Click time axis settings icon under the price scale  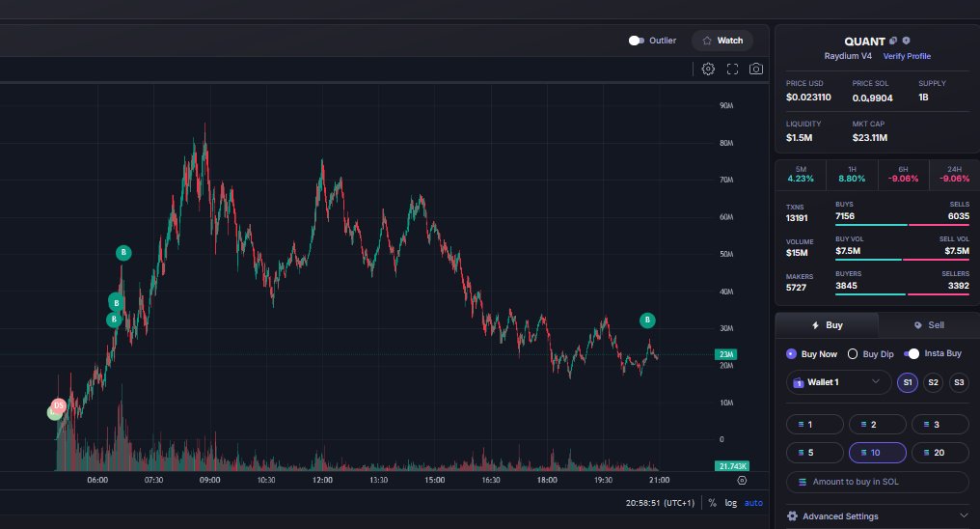click(x=742, y=480)
